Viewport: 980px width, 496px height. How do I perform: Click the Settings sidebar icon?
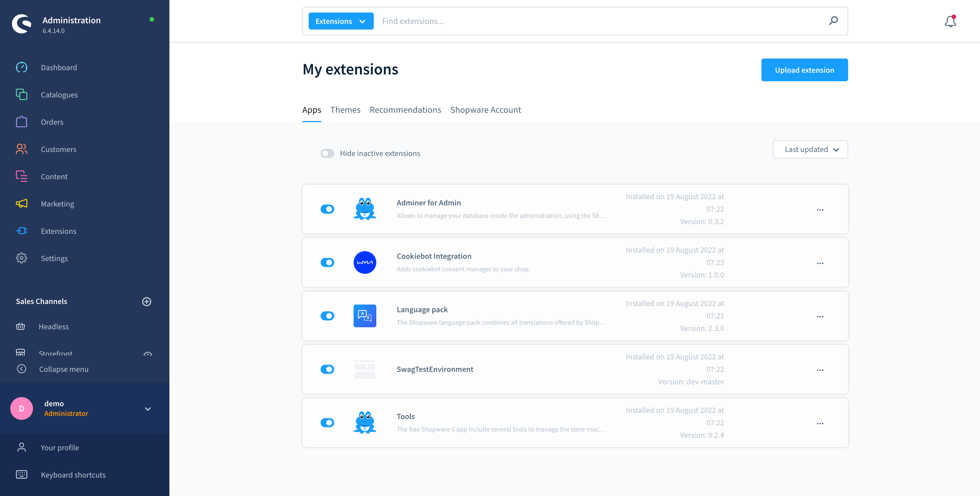[x=22, y=258]
